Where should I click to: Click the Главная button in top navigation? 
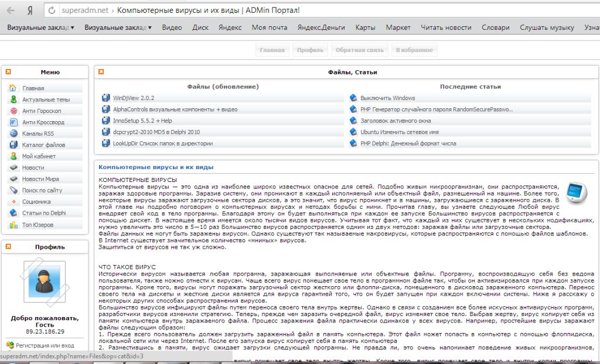click(272, 50)
